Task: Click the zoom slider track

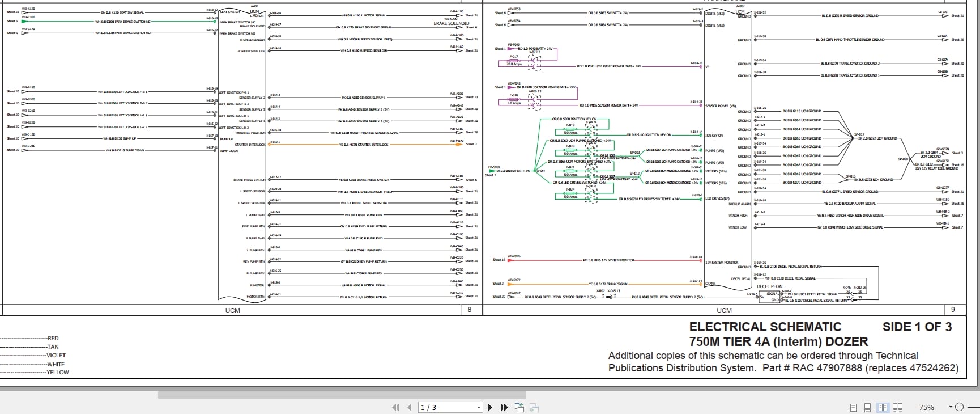Action: click(x=972, y=407)
